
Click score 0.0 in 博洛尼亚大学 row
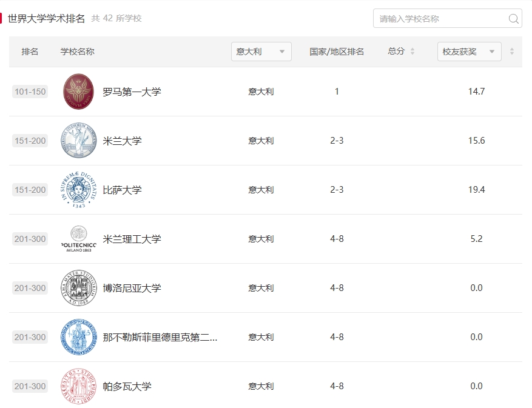click(476, 288)
